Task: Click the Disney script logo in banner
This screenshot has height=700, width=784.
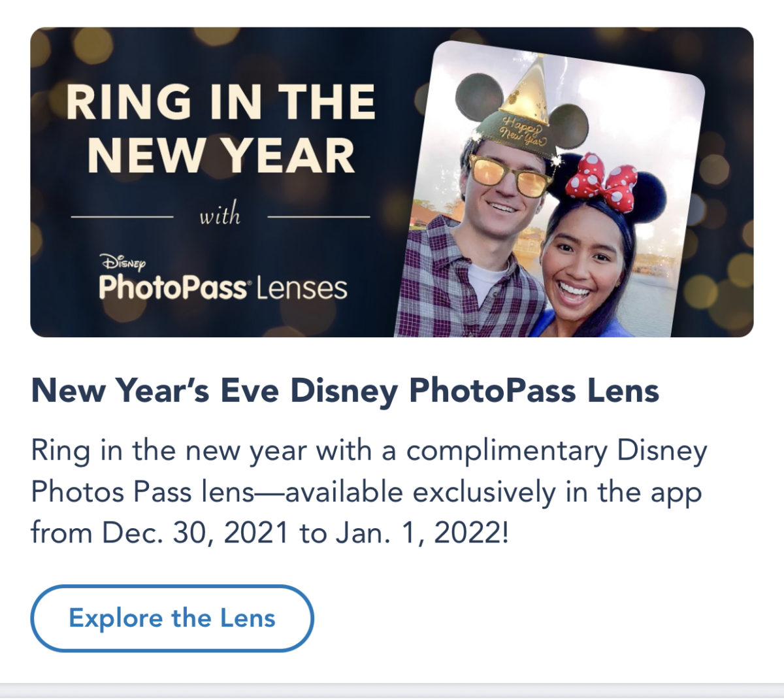Action: pos(123,263)
